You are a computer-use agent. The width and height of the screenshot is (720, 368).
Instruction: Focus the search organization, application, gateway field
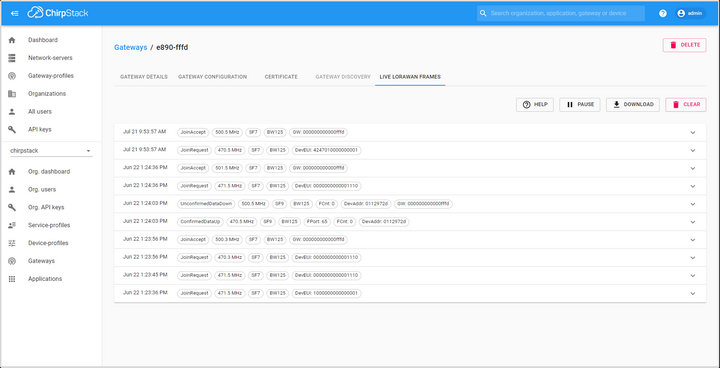(x=561, y=13)
